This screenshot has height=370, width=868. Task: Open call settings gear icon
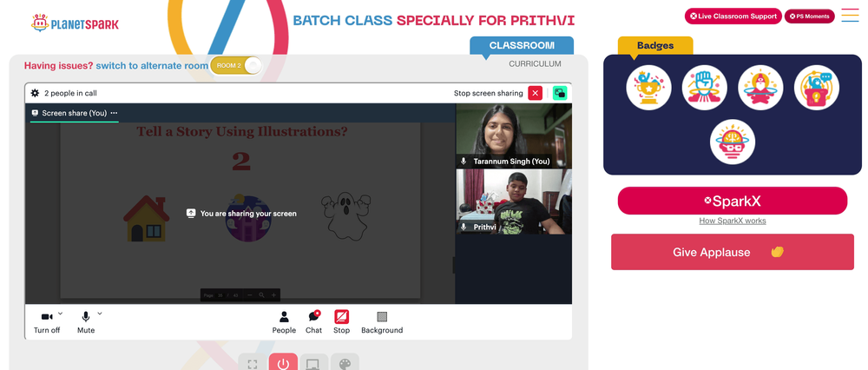tap(35, 93)
